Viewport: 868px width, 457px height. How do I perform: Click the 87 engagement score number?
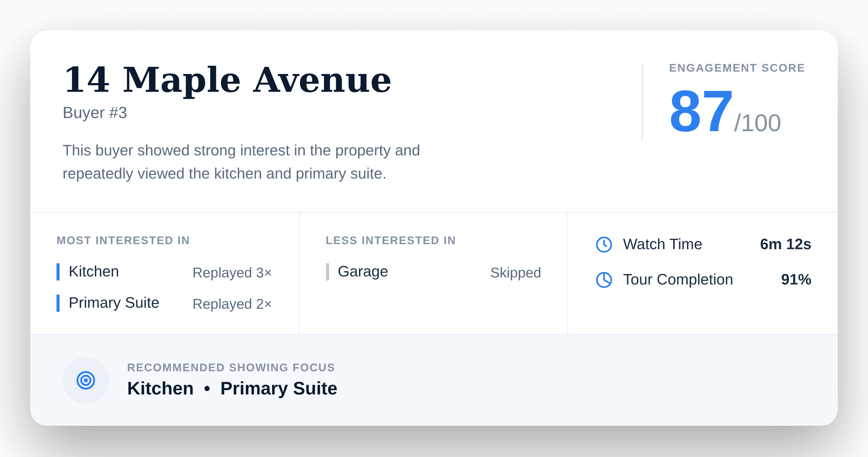pyautogui.click(x=701, y=110)
